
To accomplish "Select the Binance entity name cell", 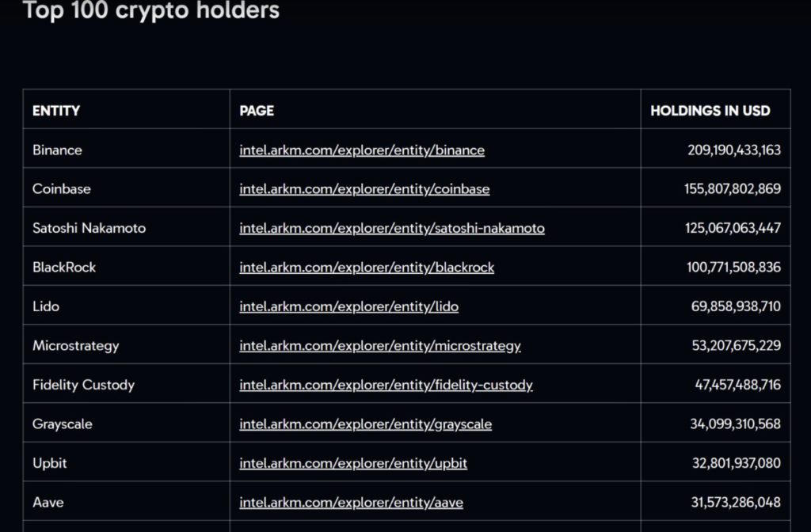I will tap(57, 150).
